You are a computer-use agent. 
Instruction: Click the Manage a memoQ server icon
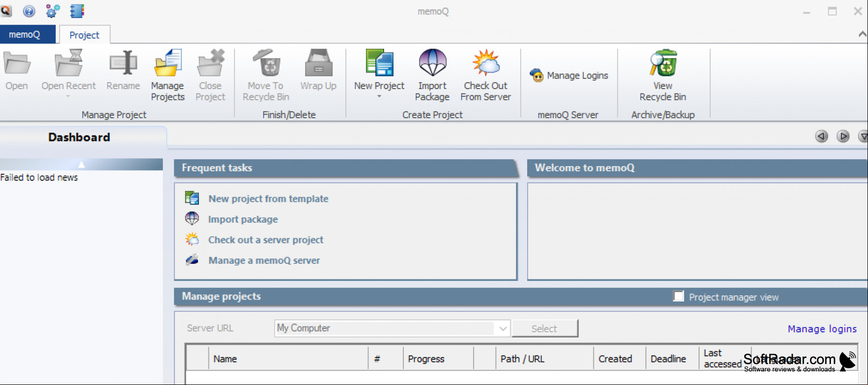192,260
